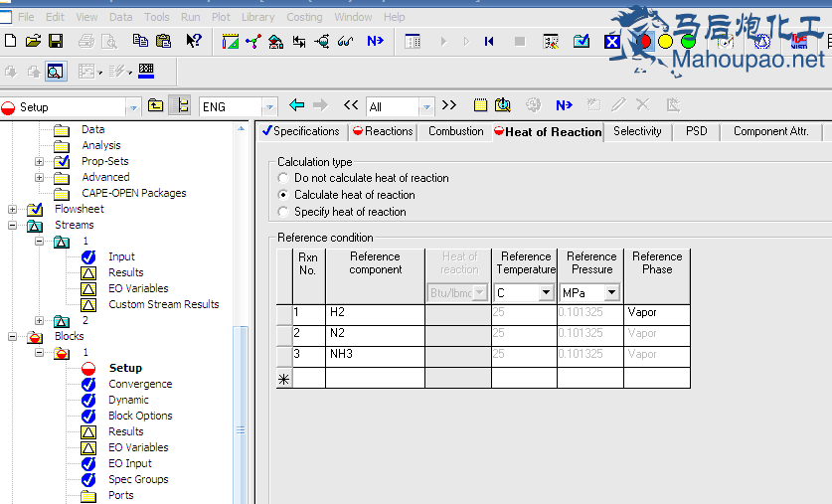This screenshot has width=832, height=504.
Task: Open Reference Temperature unit dropdown (C)
Action: click(546, 292)
